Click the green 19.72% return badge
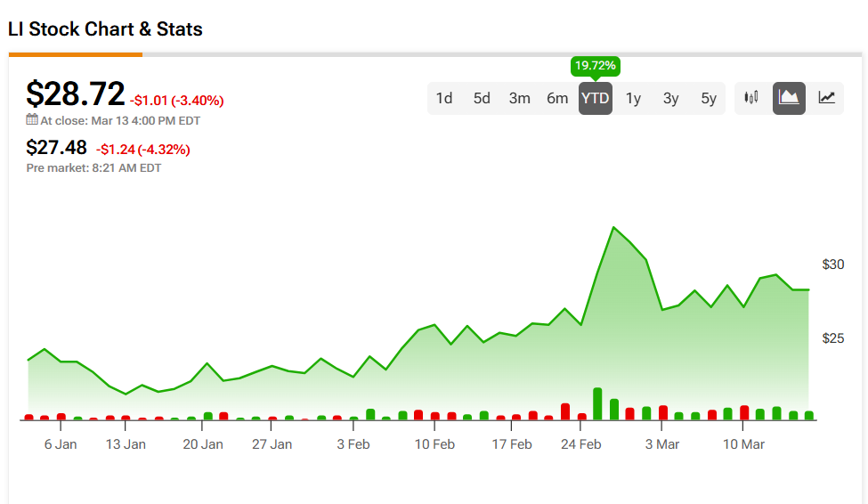The width and height of the screenshot is (868, 504). [596, 66]
